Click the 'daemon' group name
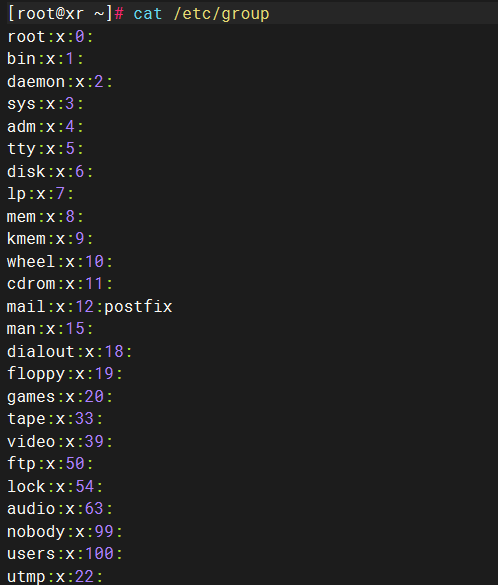The height and width of the screenshot is (585, 498). 36,81
